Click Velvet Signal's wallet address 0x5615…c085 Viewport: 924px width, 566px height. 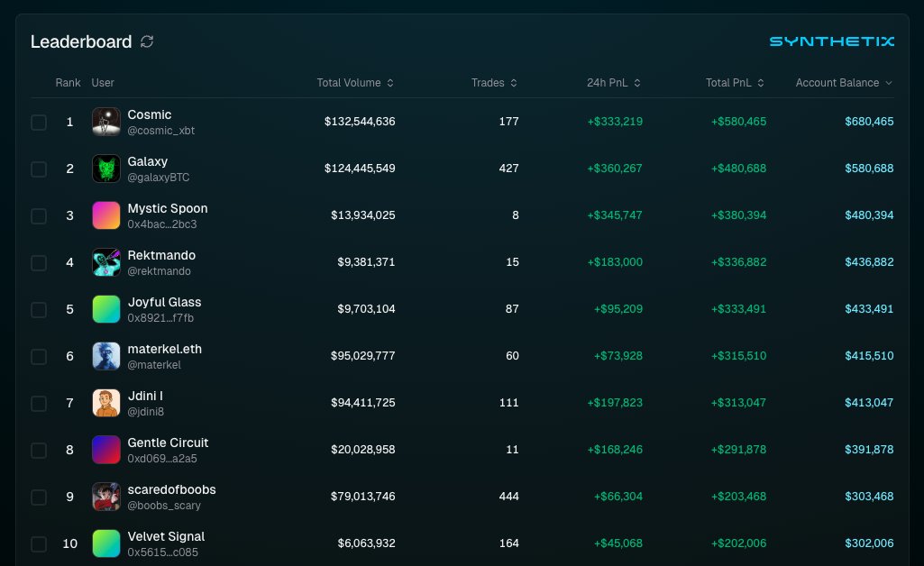point(162,552)
